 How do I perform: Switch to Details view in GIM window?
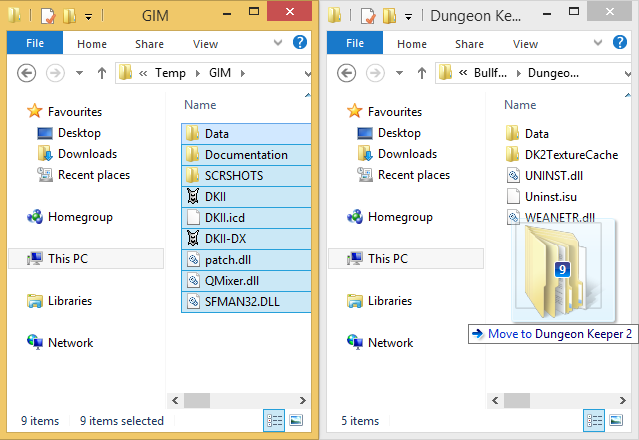[x=274, y=421]
